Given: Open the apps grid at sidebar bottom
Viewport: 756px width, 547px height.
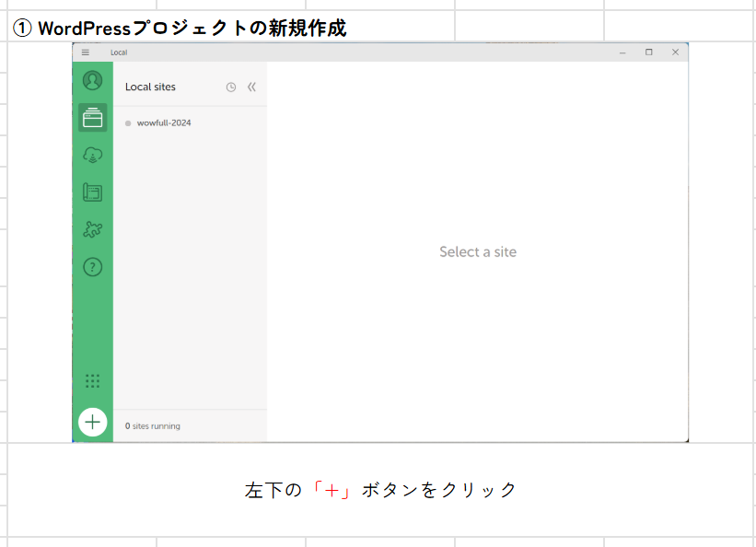Looking at the screenshot, I should (92, 379).
